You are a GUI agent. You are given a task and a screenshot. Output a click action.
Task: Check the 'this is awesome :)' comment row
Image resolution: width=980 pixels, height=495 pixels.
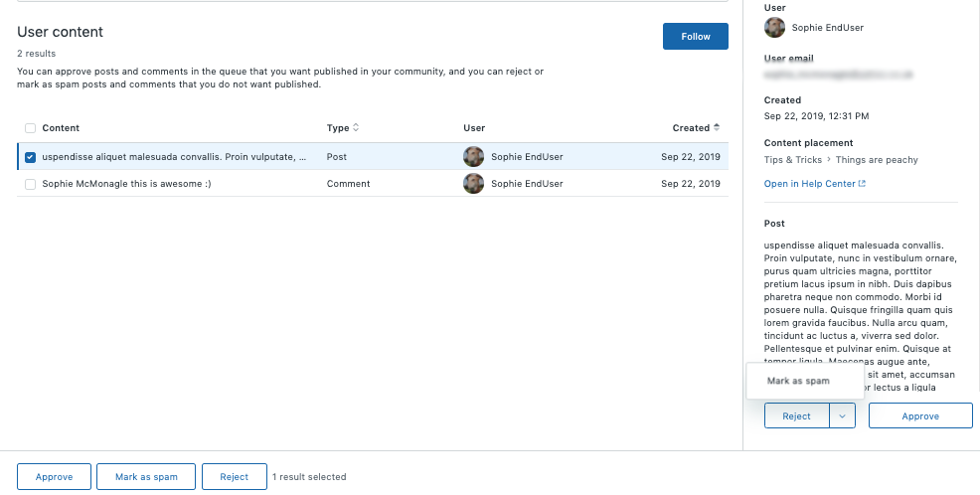coord(30,184)
